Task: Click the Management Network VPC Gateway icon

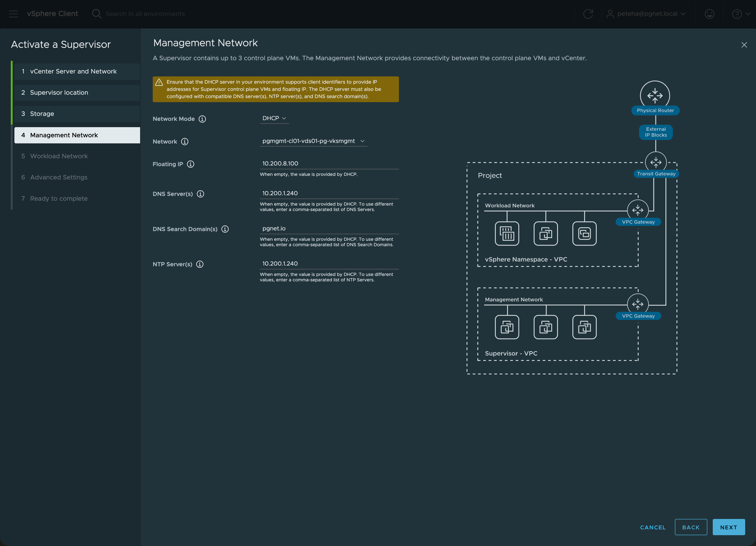Action: [x=638, y=304]
